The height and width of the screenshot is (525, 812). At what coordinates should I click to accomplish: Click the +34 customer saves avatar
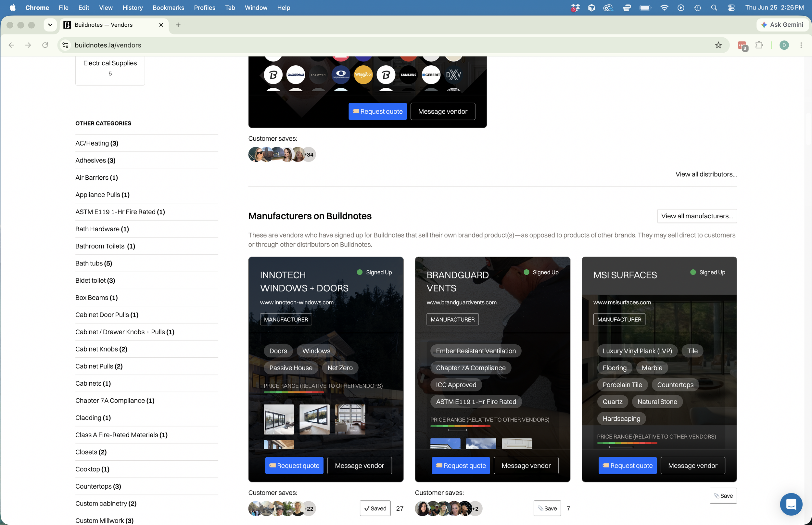[309, 154]
